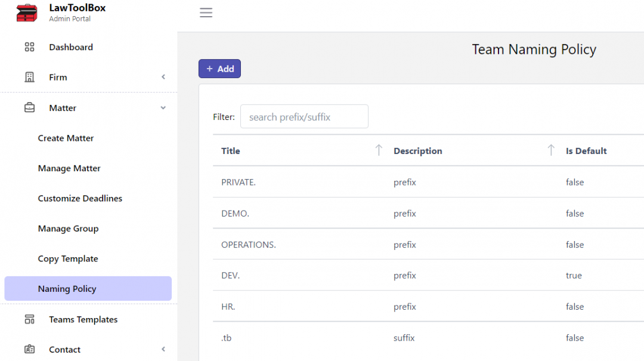Click the prefix/suffix search filter field
This screenshot has width=644, height=361.
304,116
